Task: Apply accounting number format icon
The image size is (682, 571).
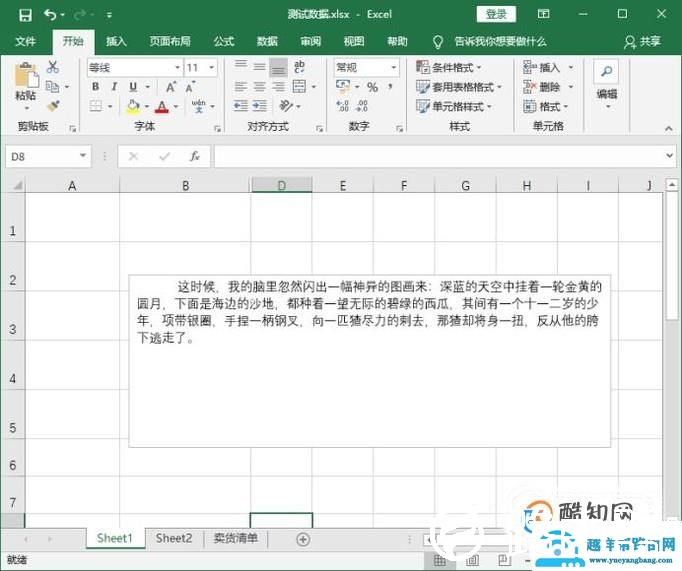Action: pos(343,87)
